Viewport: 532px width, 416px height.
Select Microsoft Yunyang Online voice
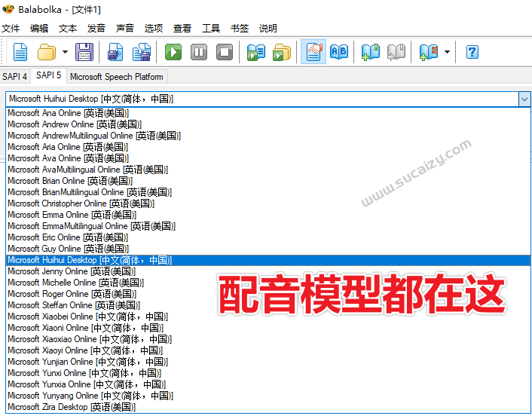point(268,396)
